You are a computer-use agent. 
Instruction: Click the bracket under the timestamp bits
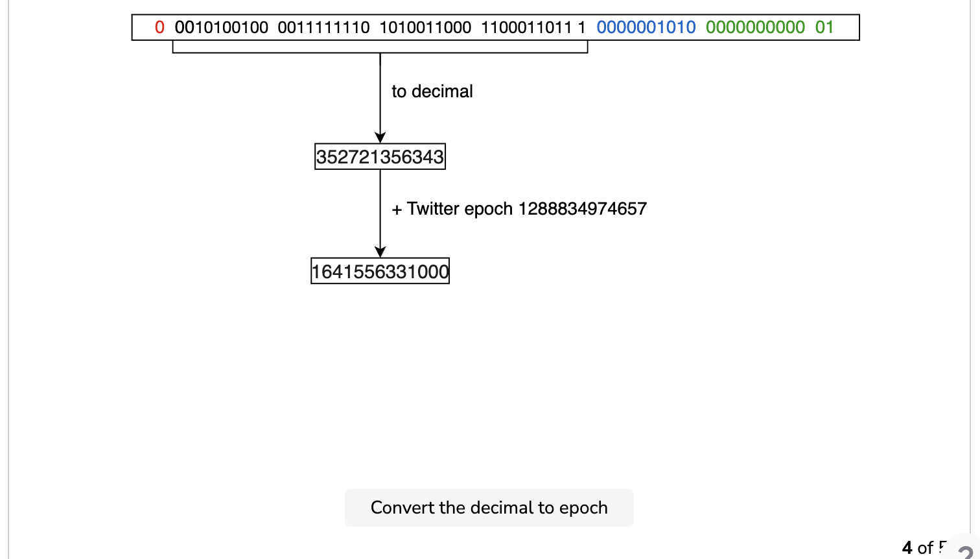point(380,47)
